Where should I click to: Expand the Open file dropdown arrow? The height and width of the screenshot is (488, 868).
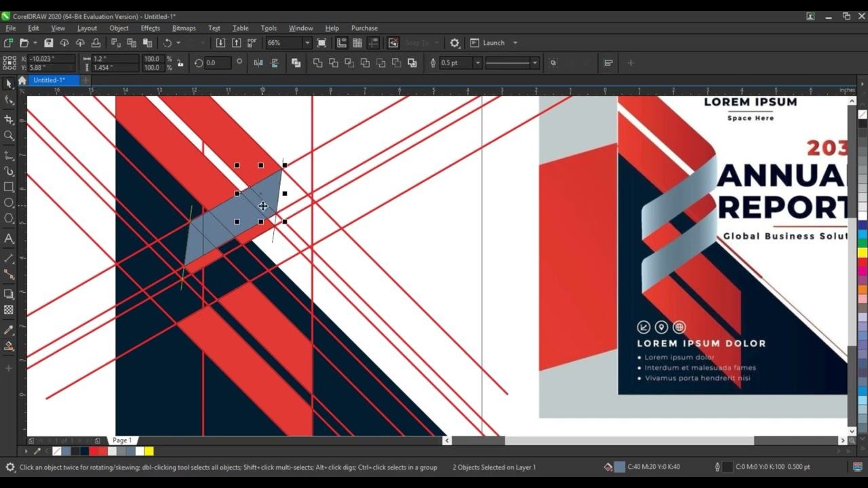click(x=35, y=43)
